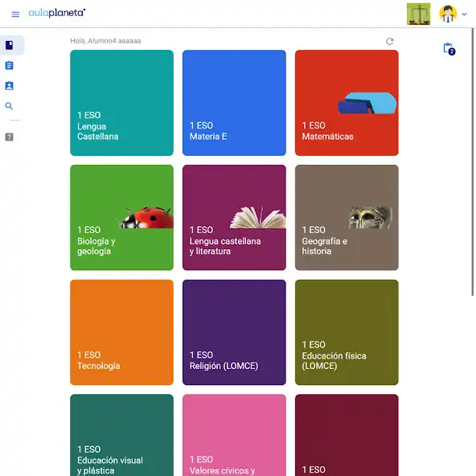This screenshot has width=476, height=476.
Task: Open the help question mark icon
Action: click(x=10, y=137)
